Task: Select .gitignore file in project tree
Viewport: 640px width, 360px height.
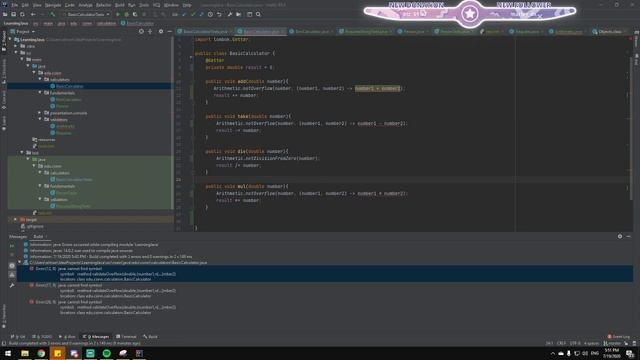Action: [x=35, y=226]
